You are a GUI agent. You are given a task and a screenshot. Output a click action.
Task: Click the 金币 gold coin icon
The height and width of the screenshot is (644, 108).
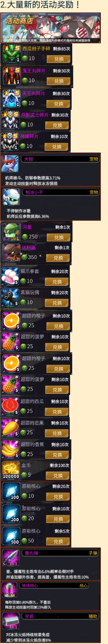click(x=11, y=470)
